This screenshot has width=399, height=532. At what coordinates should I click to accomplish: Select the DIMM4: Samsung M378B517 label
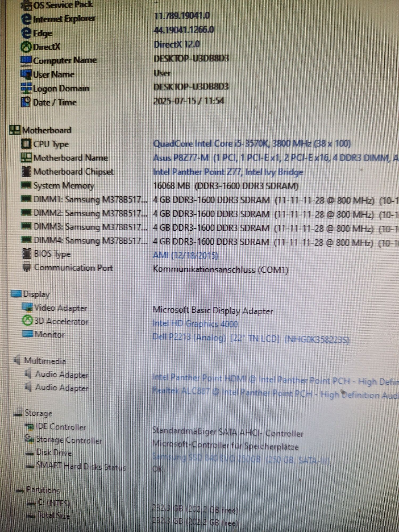[90, 240]
